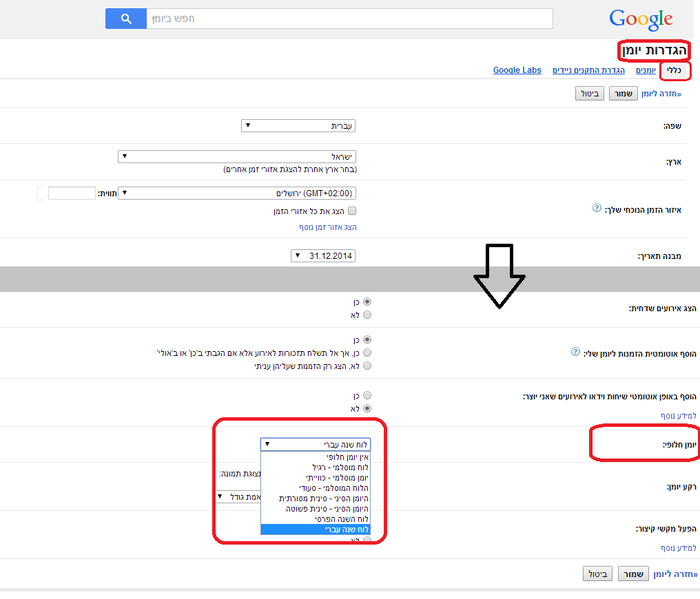Image resolution: width=700 pixels, height=599 pixels.
Task: Click the time zone label text field
Action: tap(72, 193)
